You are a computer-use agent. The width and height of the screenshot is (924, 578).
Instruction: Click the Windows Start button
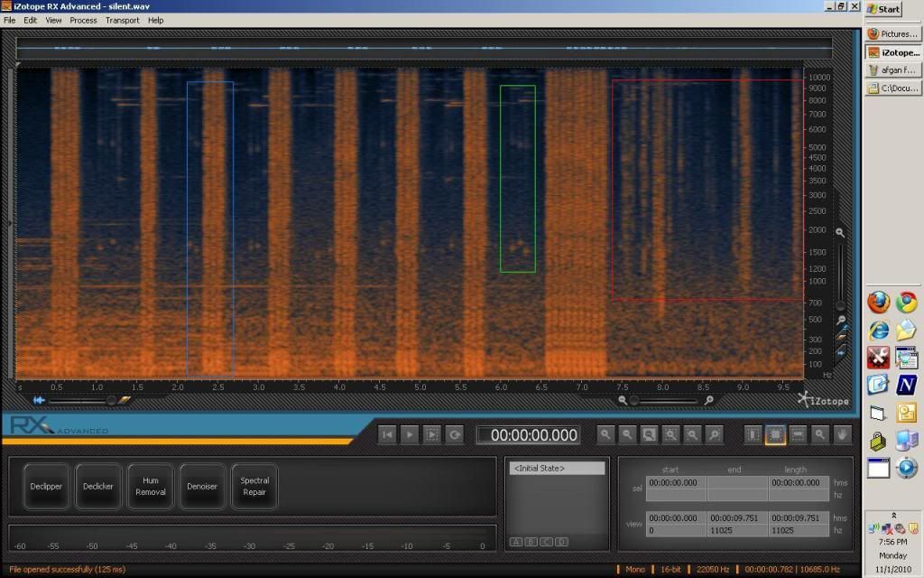click(883, 9)
